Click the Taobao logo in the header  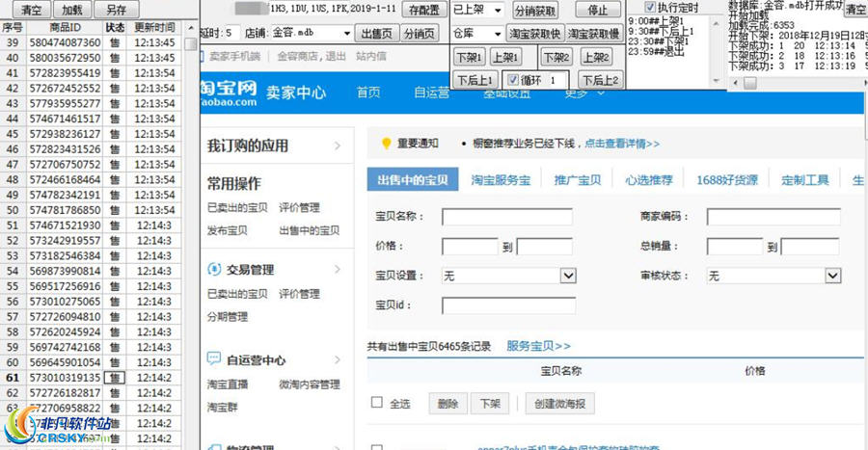(x=229, y=93)
